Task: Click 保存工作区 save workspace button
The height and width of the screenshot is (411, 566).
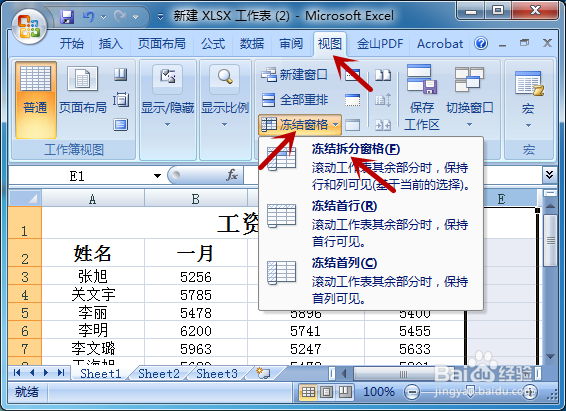Action: 422,97
